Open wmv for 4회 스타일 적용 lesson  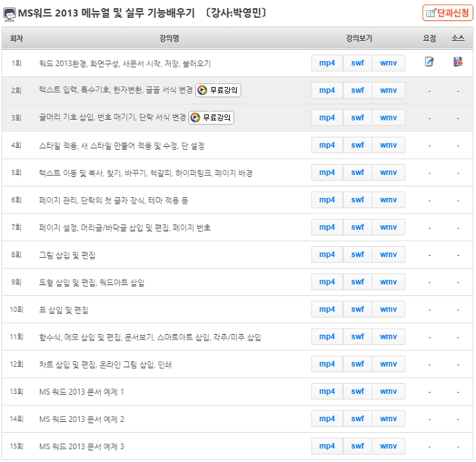(388, 145)
